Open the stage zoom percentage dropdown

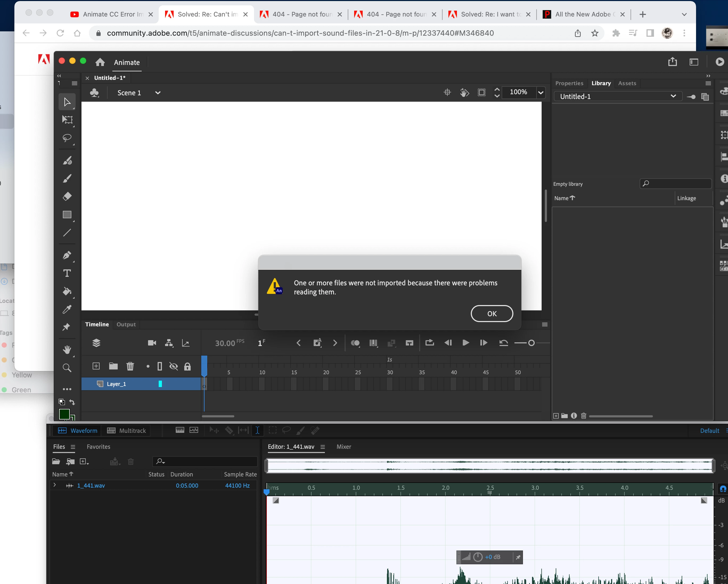pyautogui.click(x=541, y=92)
